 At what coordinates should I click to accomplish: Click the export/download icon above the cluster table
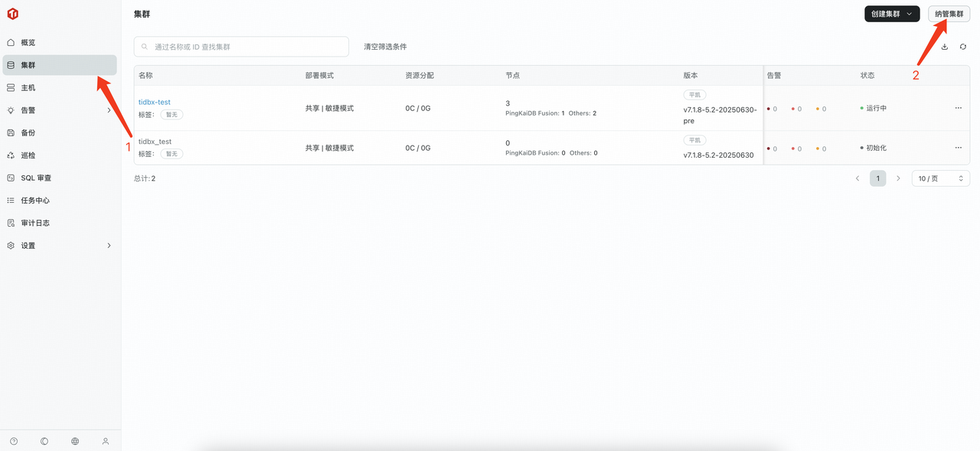pyautogui.click(x=944, y=47)
